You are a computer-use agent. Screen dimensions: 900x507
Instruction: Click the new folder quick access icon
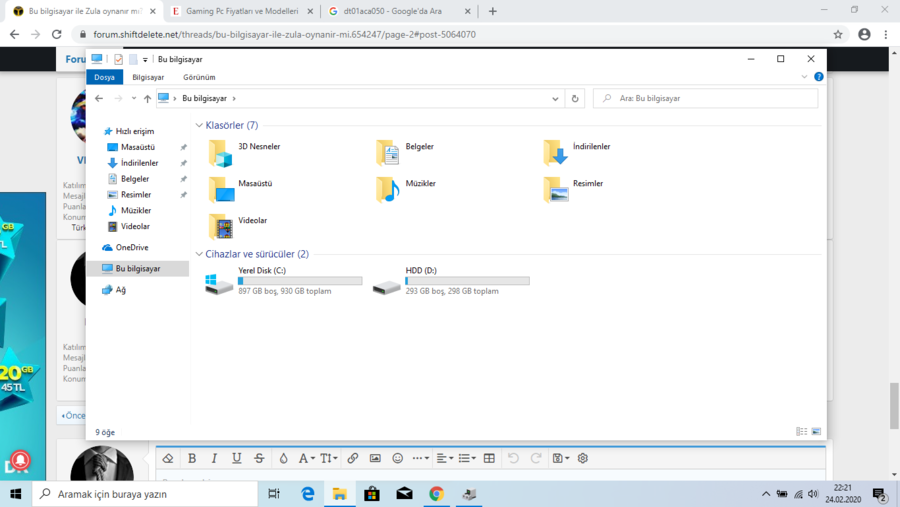click(133, 59)
